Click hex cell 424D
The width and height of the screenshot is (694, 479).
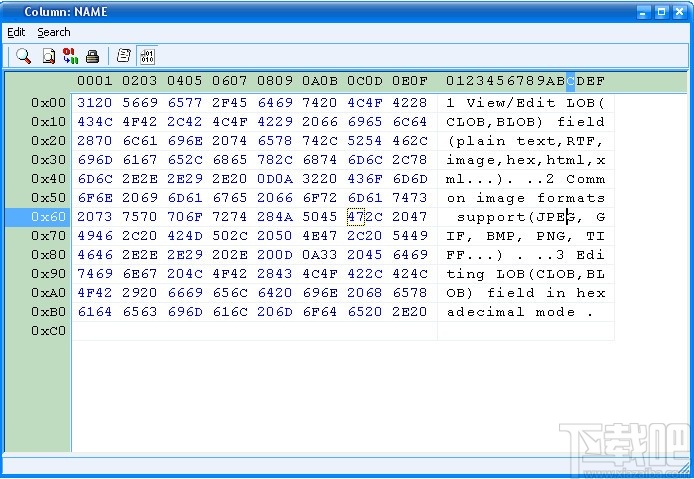click(185, 236)
